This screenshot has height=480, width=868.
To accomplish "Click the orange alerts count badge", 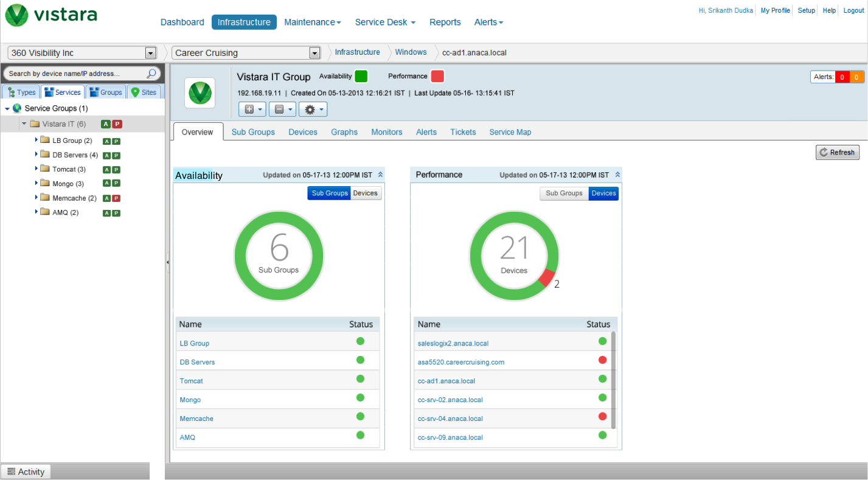I will pos(856,77).
